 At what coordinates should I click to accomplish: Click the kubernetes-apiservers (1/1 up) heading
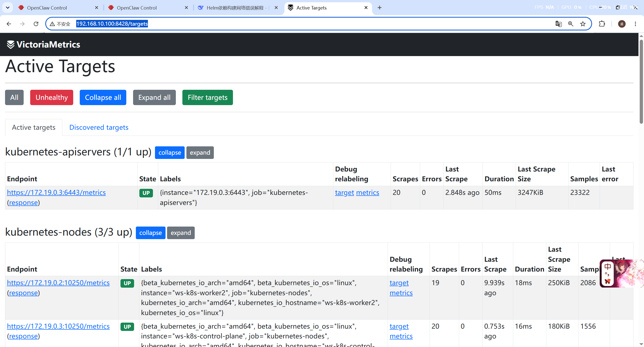pyautogui.click(x=78, y=152)
